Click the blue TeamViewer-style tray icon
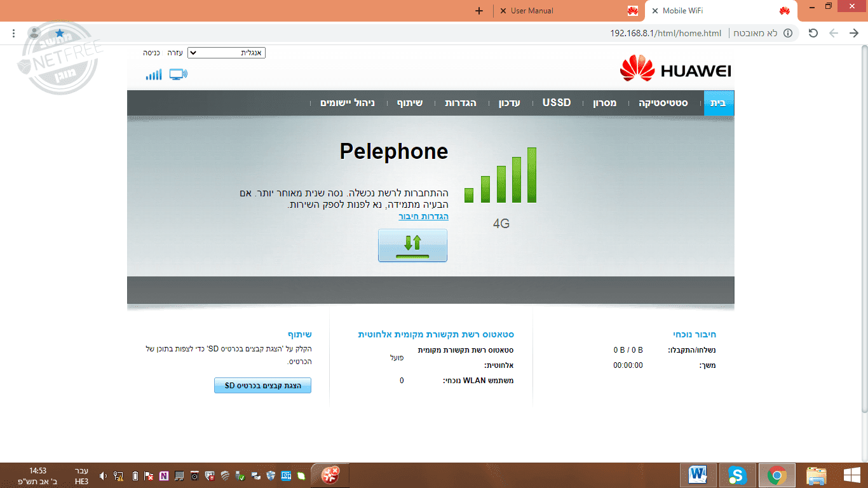This screenshot has width=868, height=488. pyautogui.click(x=286, y=475)
